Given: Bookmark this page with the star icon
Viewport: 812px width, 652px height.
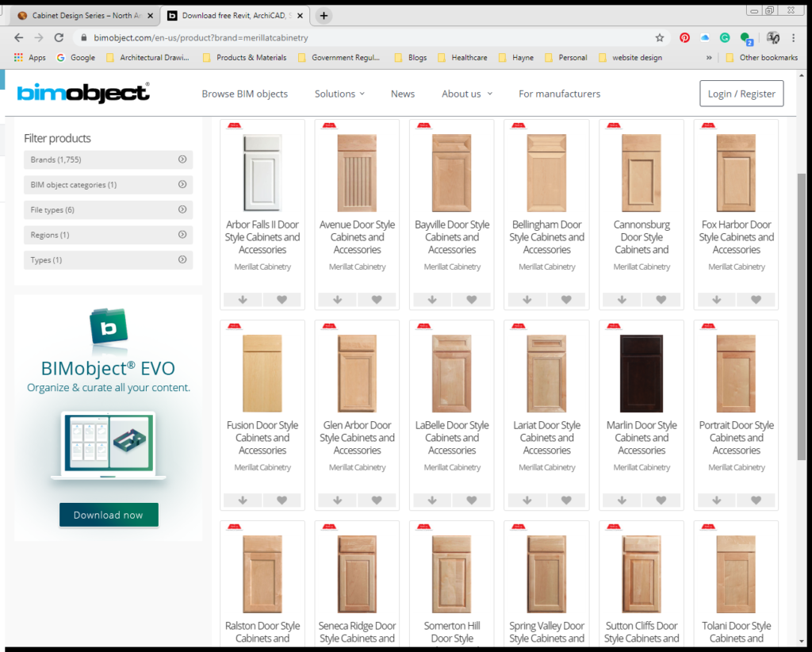Looking at the screenshot, I should point(659,37).
